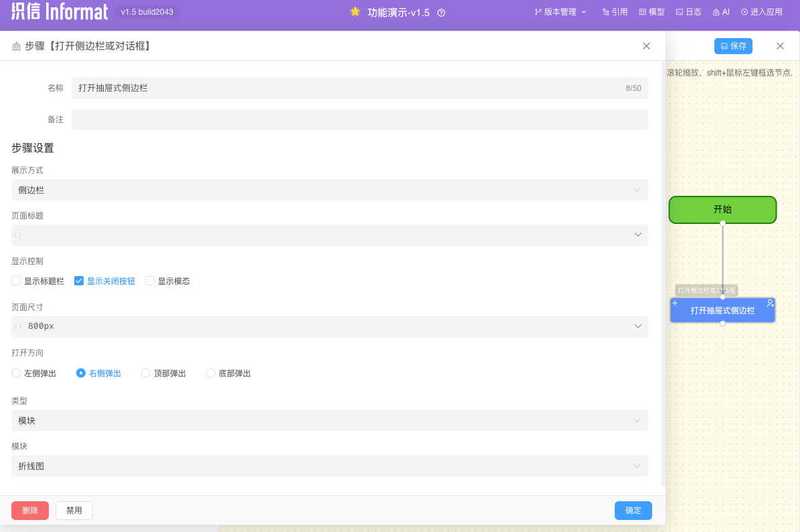Click the 备注 remarks input field
The image size is (800, 532).
[361, 120]
